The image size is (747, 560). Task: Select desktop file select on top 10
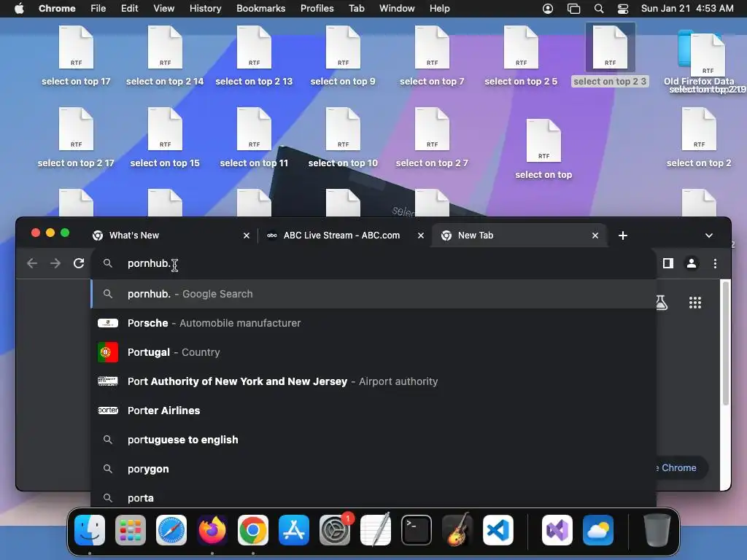click(x=343, y=138)
